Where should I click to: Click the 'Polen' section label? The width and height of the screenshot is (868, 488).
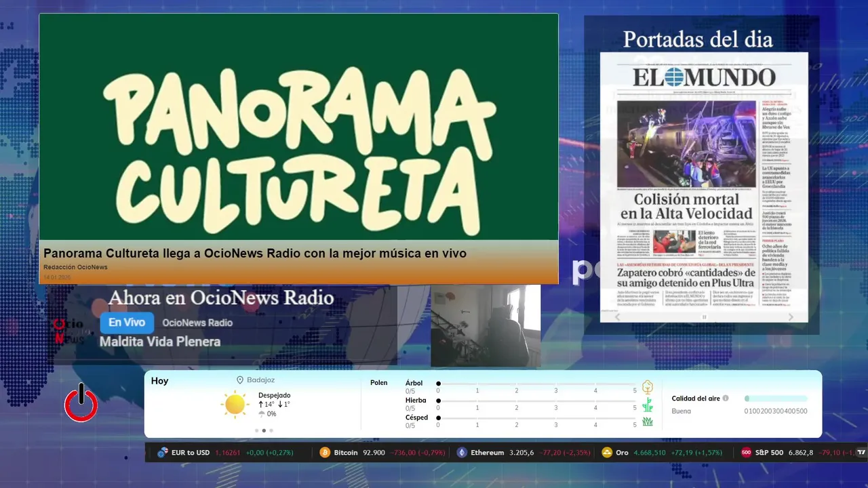379,383
